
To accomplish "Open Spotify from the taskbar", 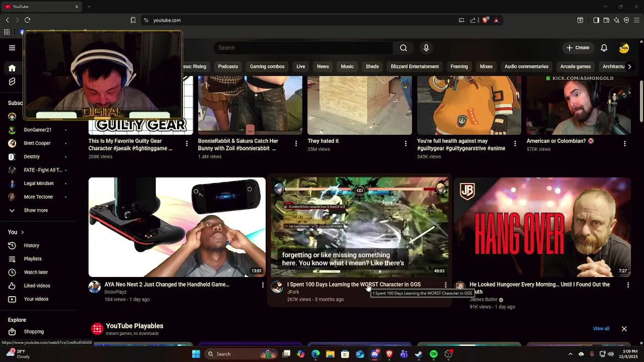I will coord(434,354).
